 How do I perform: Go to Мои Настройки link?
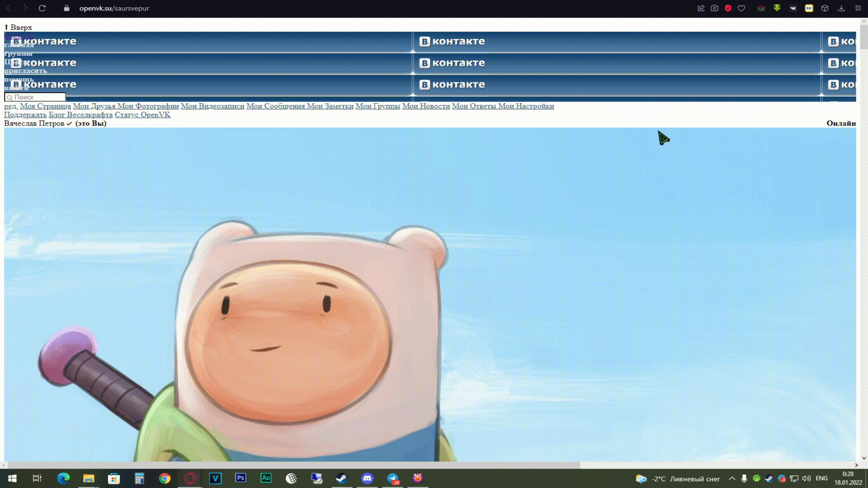pyautogui.click(x=526, y=106)
